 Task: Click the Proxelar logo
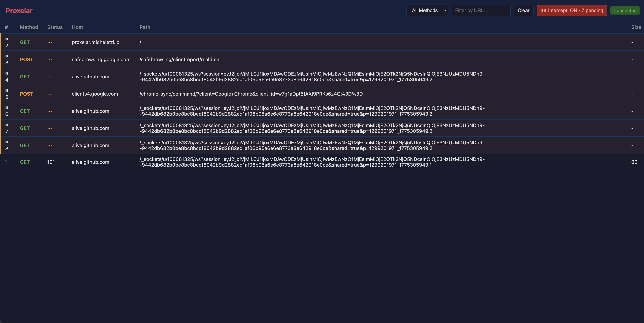pyautogui.click(x=19, y=11)
